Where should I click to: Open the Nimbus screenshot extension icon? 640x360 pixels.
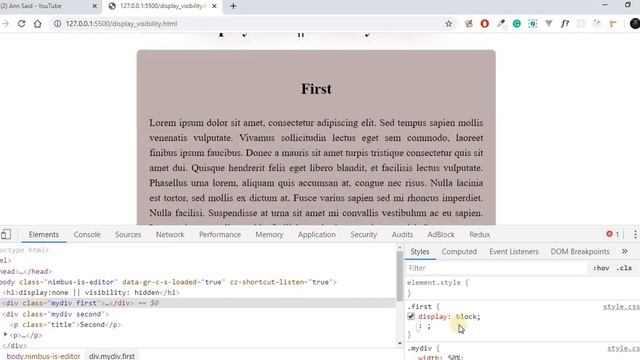click(533, 24)
